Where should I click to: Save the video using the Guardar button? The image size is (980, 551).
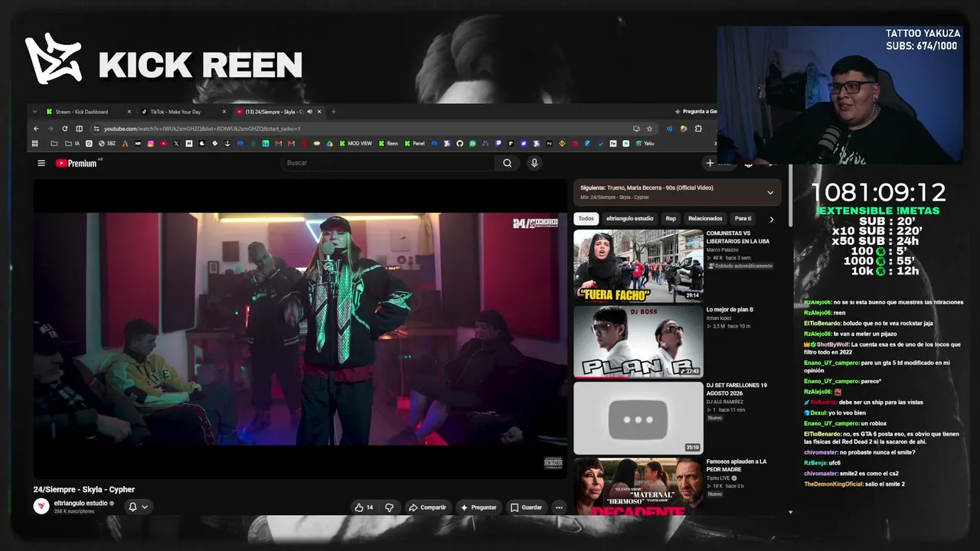(x=526, y=507)
